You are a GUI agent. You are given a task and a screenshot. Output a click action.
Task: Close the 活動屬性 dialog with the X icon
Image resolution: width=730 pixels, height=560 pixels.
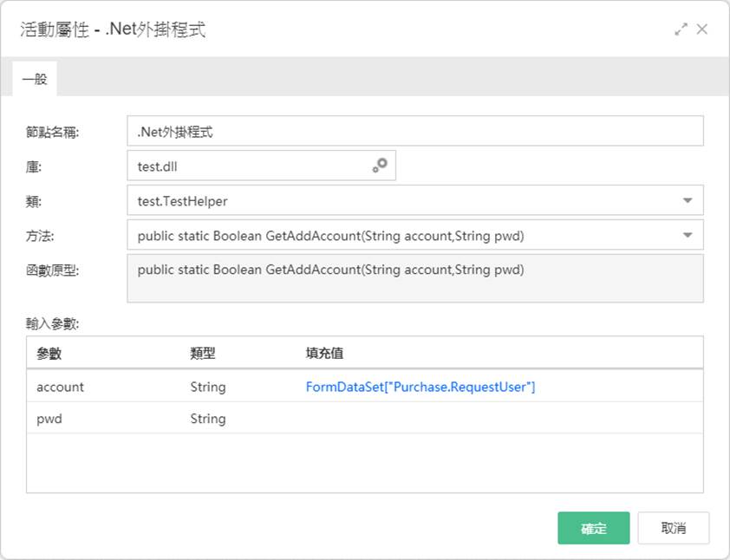(x=702, y=29)
